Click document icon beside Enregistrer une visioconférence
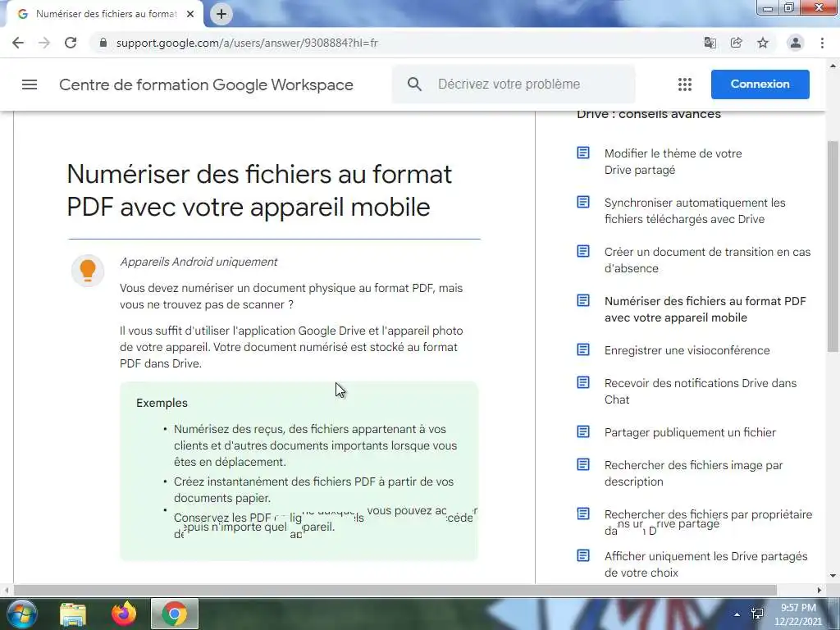Screen dimensions: 840x630 point(583,349)
